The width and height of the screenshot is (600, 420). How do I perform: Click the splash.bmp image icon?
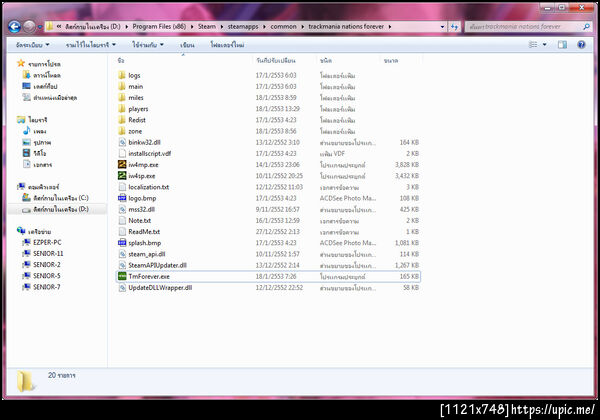pyautogui.click(x=122, y=243)
